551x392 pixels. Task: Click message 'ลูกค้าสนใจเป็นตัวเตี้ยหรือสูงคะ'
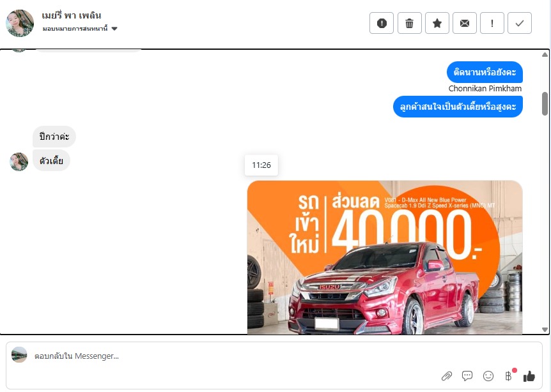(x=458, y=107)
